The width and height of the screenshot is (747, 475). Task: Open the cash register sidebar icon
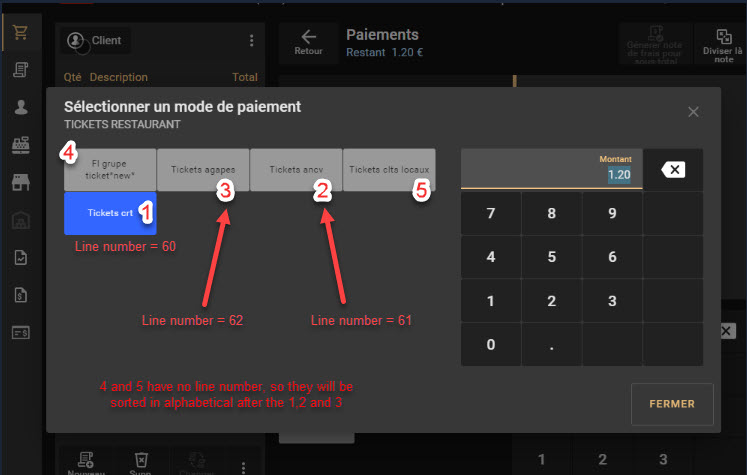20,145
